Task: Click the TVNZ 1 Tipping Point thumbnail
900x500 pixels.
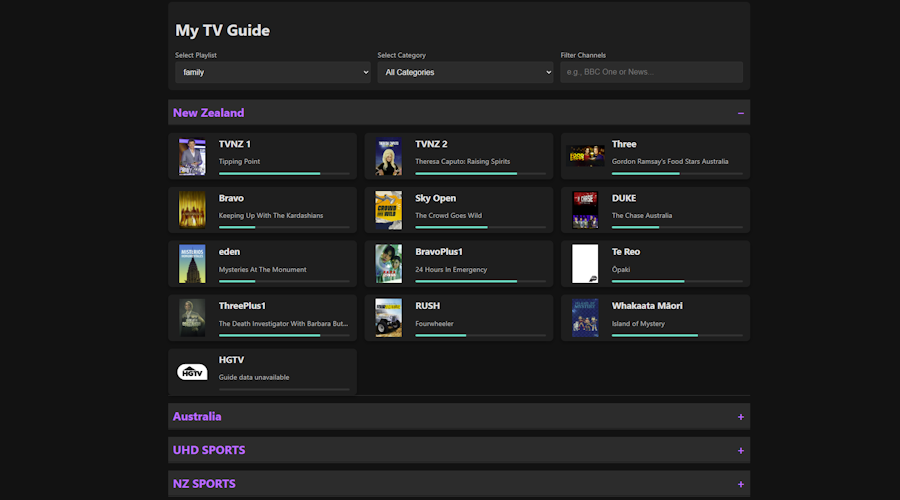Action: pos(192,156)
